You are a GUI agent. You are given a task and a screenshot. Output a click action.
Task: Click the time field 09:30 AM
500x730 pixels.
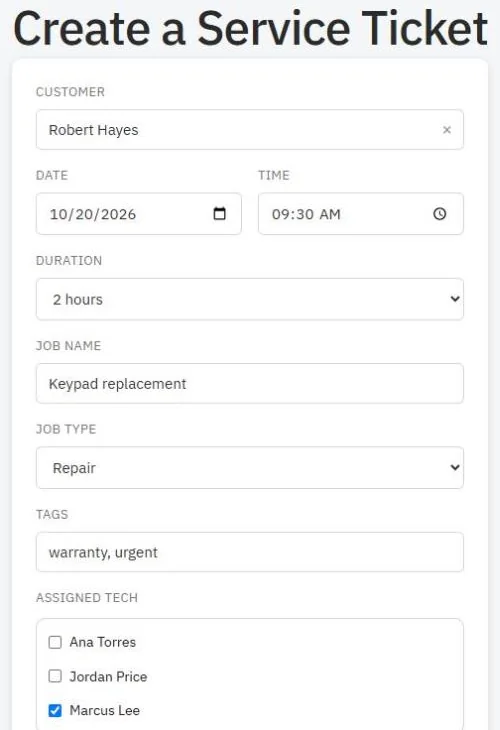[x=361, y=214]
